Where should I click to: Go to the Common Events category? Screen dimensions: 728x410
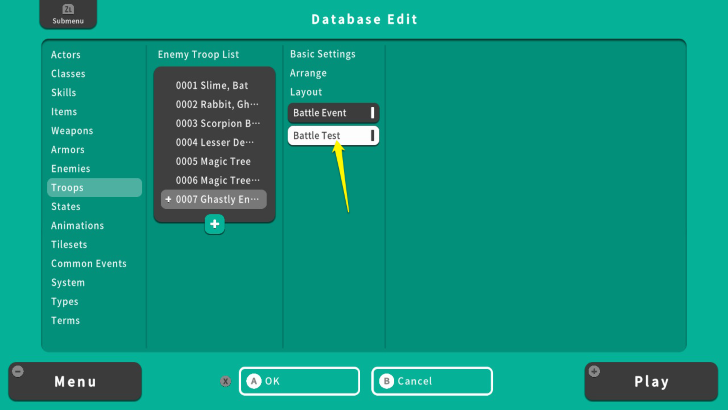tap(89, 264)
